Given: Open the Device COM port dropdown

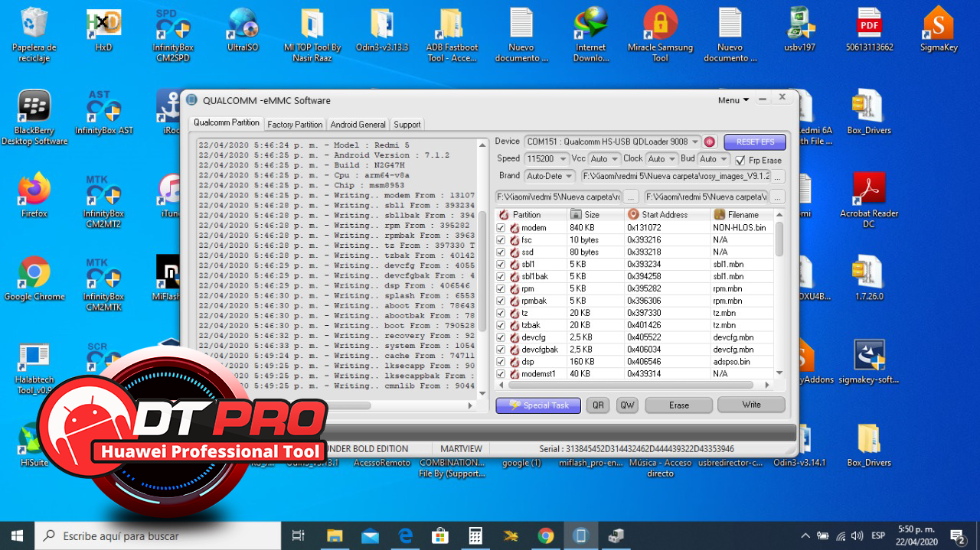Looking at the screenshot, I should click(x=612, y=142).
